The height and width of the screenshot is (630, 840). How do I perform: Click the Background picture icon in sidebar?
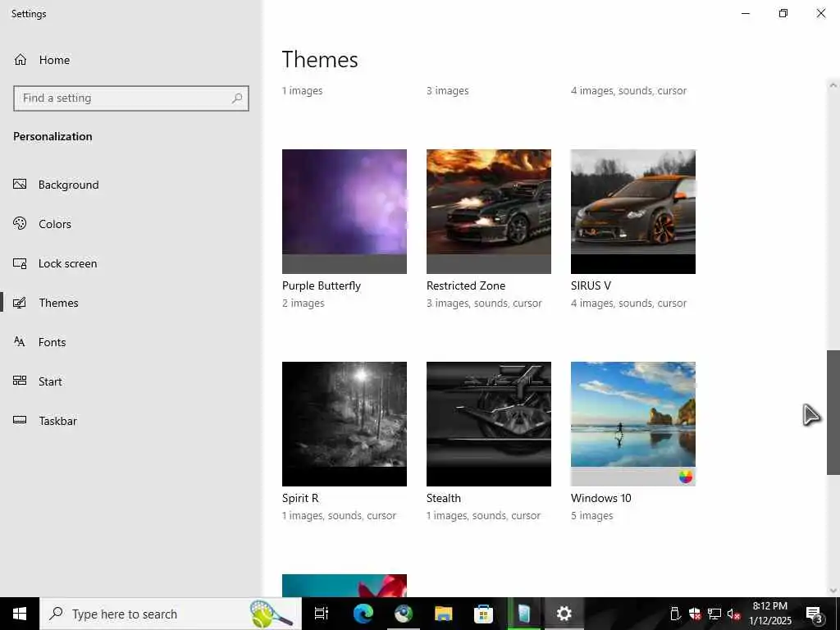[20, 185]
